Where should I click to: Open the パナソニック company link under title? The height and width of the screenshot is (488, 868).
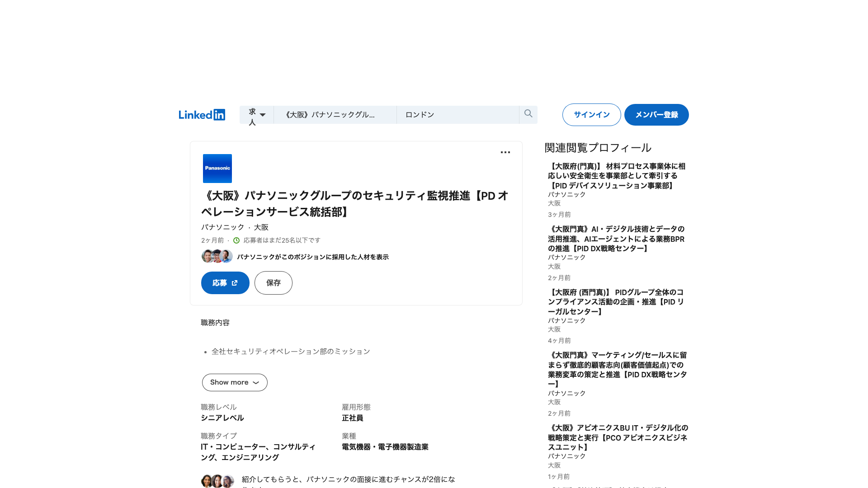pyautogui.click(x=222, y=227)
